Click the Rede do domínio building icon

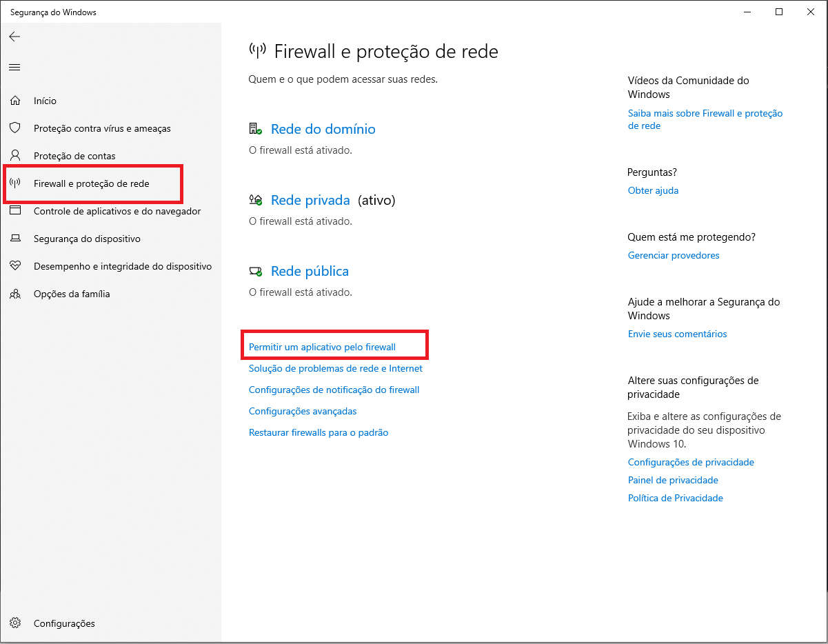tap(254, 128)
